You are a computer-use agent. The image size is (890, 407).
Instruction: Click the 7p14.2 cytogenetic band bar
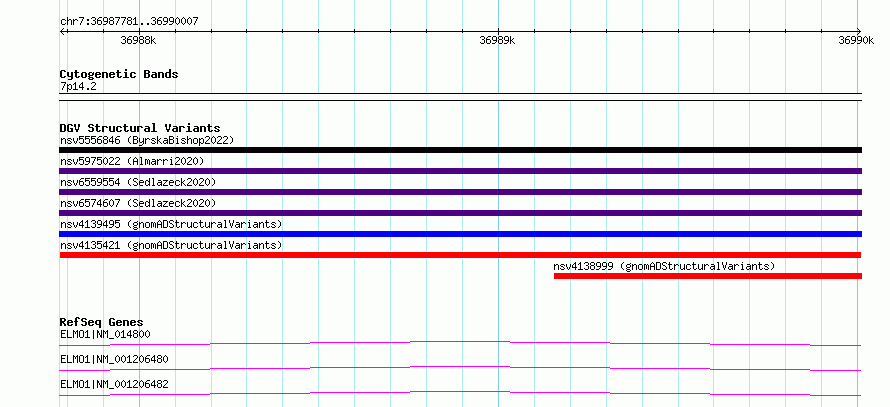tap(460, 97)
